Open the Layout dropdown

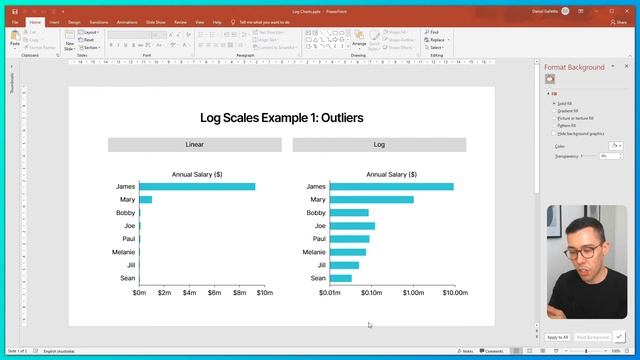pos(89,32)
